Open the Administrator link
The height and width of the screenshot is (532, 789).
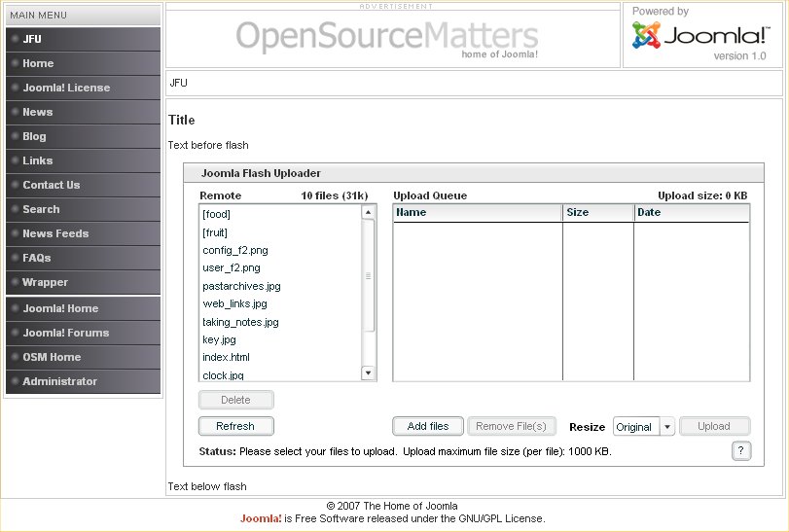tap(83, 381)
